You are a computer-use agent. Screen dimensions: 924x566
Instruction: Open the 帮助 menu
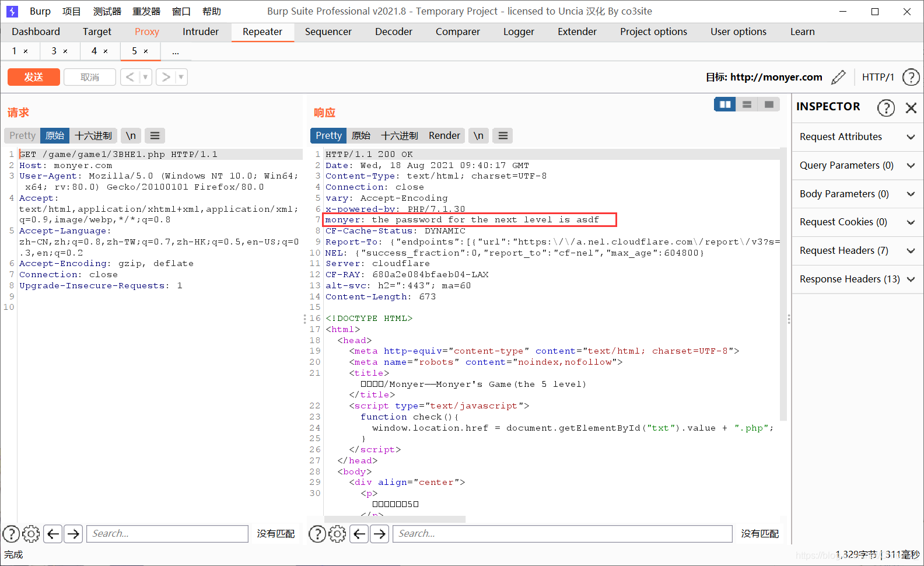click(212, 11)
